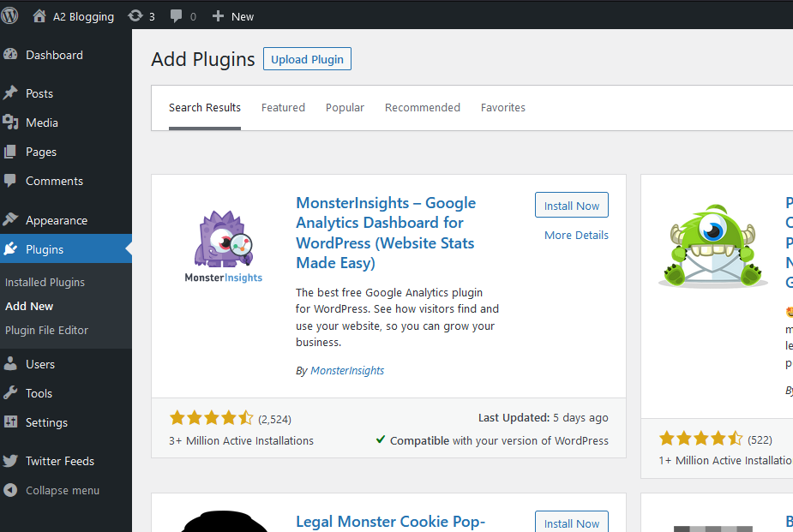Go to Media library in sidebar
The height and width of the screenshot is (532, 793).
point(41,123)
